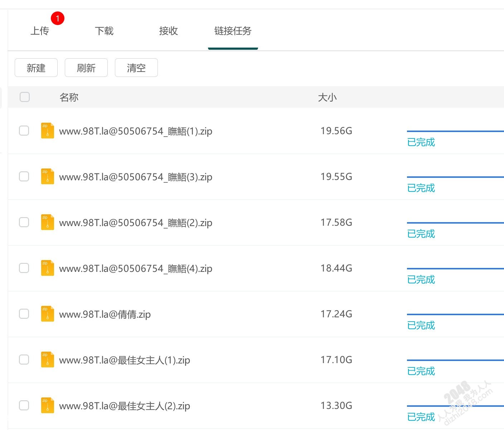Click zip icon of 倩倩.zip file
504x430 pixels.
[48, 314]
